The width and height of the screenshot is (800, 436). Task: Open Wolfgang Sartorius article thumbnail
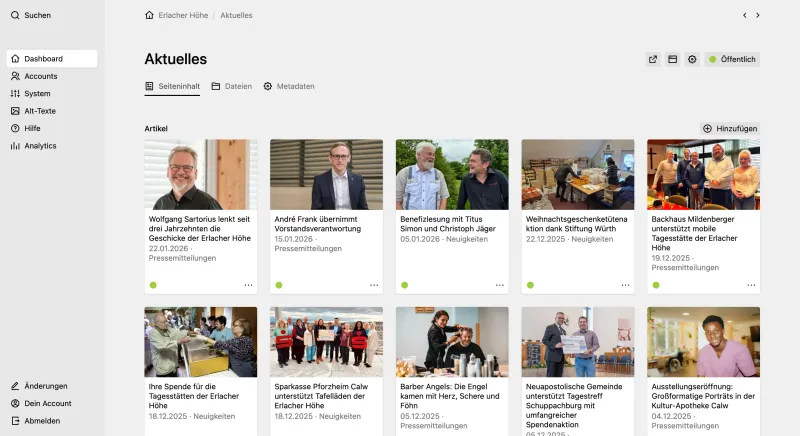(x=201, y=174)
